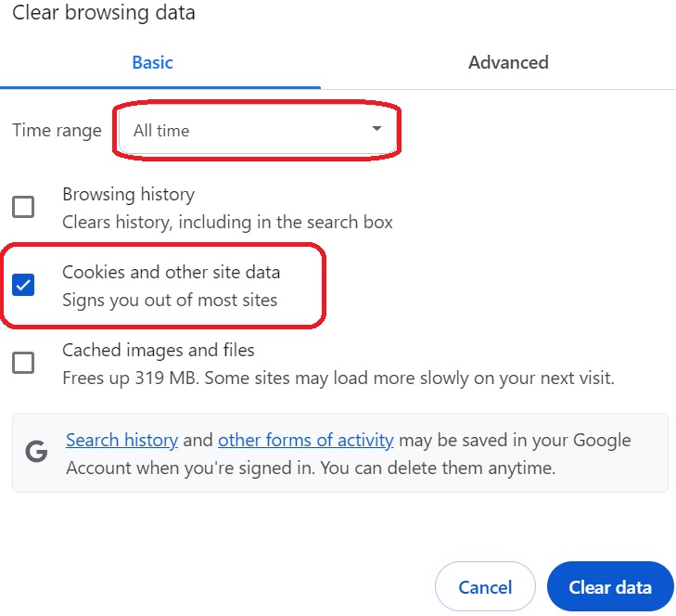
Task: Open the "Search history" link
Action: coord(121,441)
